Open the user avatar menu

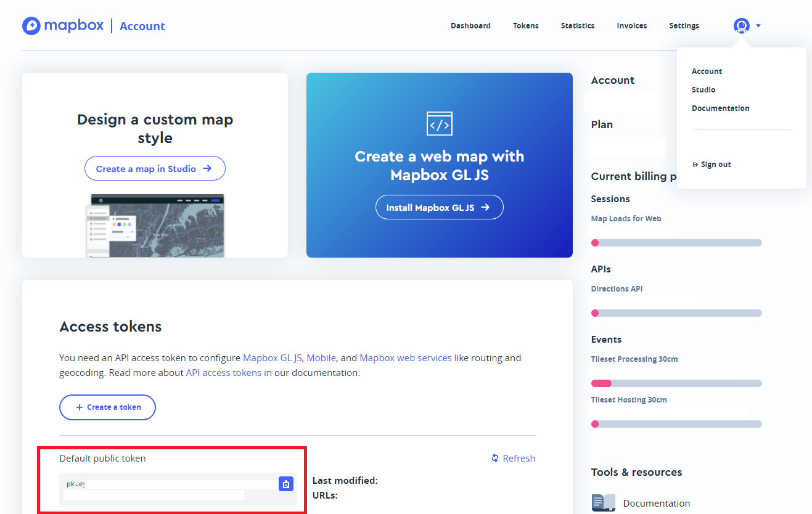coord(741,26)
